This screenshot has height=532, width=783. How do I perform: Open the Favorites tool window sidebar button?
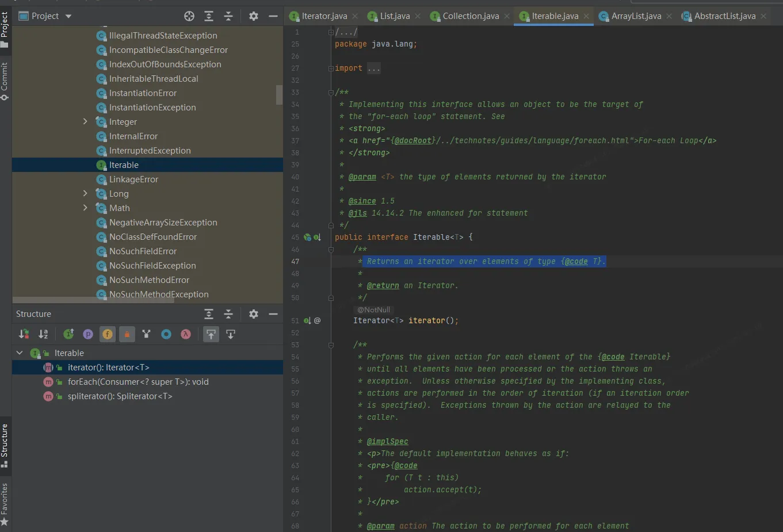[x=5, y=504]
